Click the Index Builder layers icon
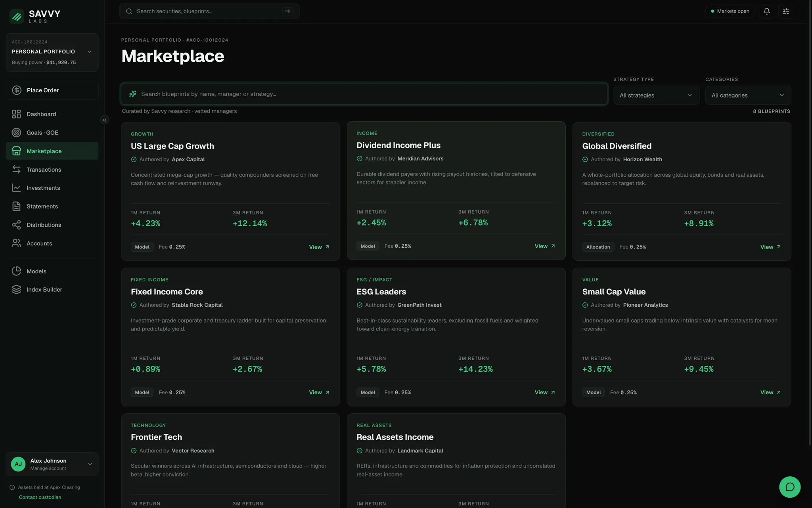Viewport: 812px width, 508px height. point(16,290)
